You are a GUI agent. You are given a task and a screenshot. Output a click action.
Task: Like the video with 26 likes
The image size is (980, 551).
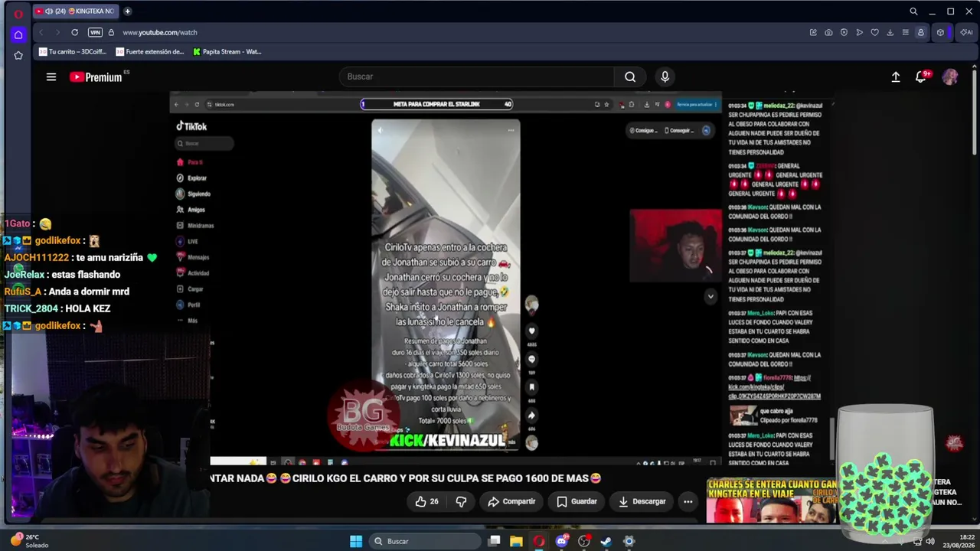tap(426, 501)
